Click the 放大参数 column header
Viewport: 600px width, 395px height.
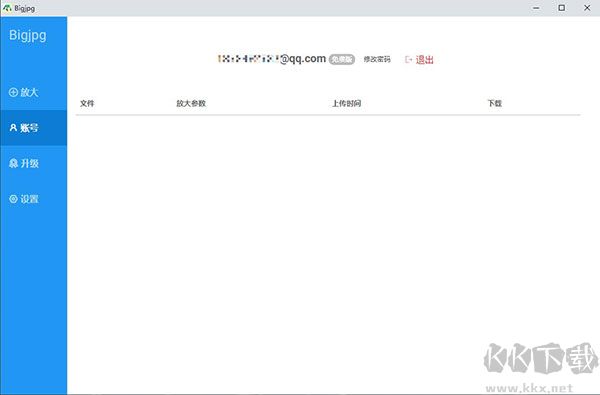191,103
